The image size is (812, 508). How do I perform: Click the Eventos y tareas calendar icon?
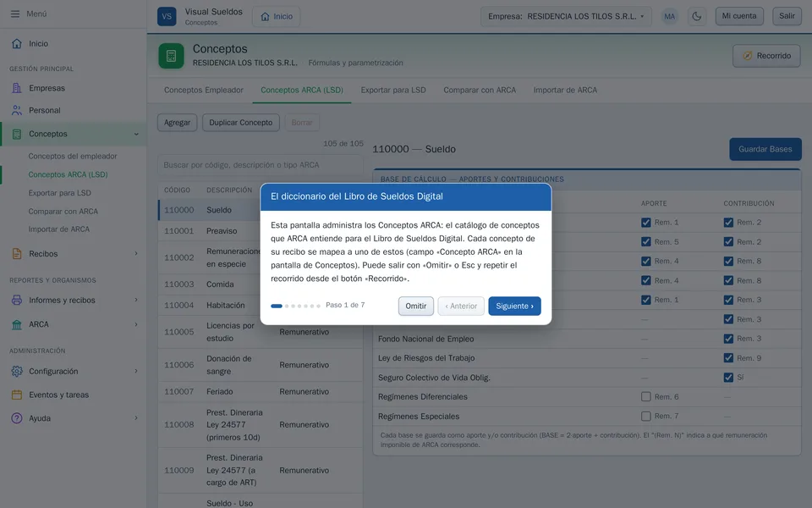(x=17, y=395)
